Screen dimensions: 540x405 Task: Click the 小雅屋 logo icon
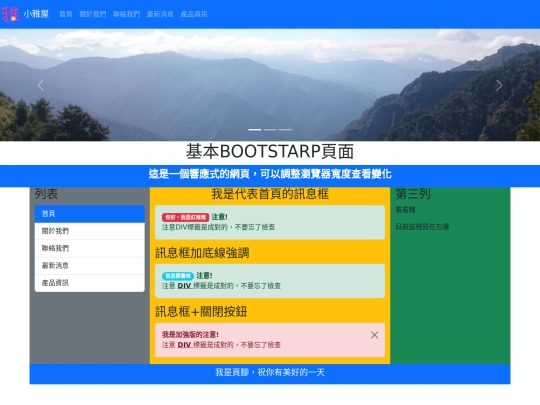tap(10, 14)
